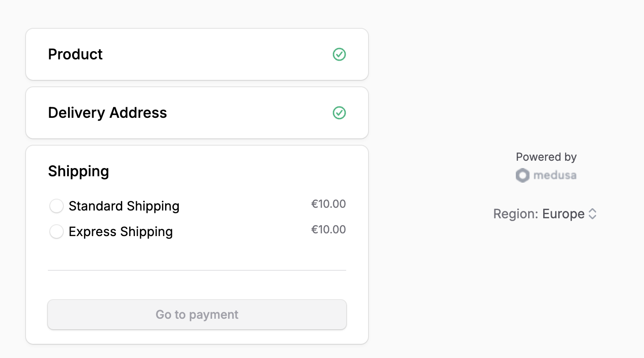Expand the Product section
644x358 pixels.
click(x=75, y=54)
